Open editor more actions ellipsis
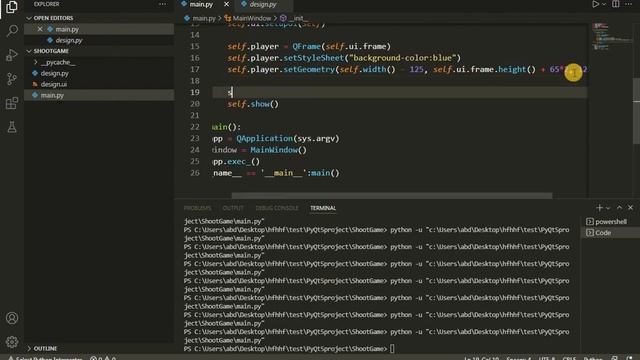The image size is (640, 360). [629, 4]
